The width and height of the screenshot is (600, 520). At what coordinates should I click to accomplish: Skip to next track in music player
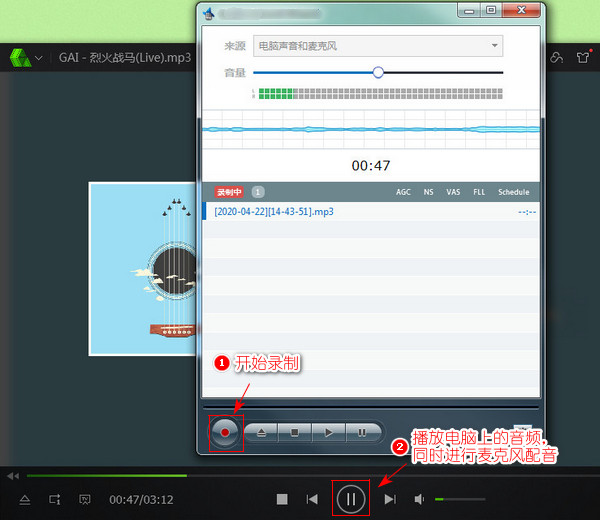tap(390, 499)
